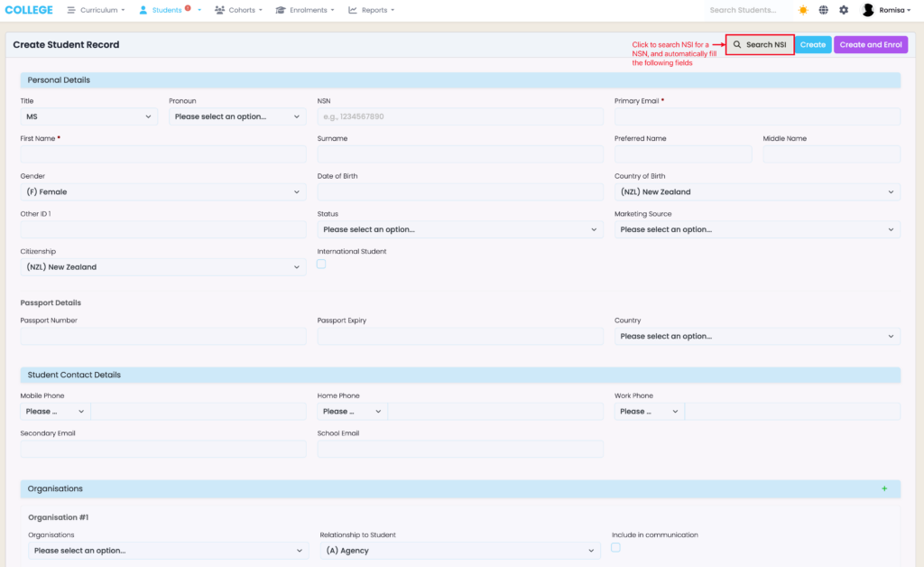This screenshot has width=924, height=567.
Task: Tick the International Student checkbox
Action: pyautogui.click(x=321, y=264)
